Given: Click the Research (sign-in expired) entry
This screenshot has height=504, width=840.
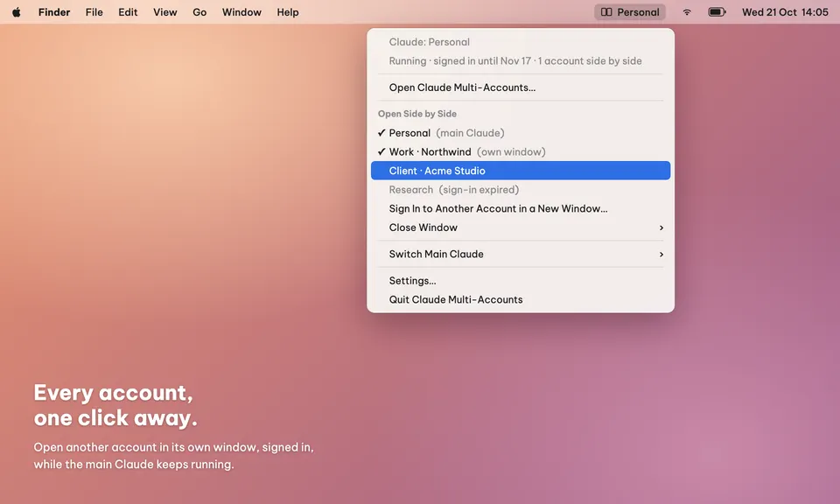Looking at the screenshot, I should tap(521, 190).
